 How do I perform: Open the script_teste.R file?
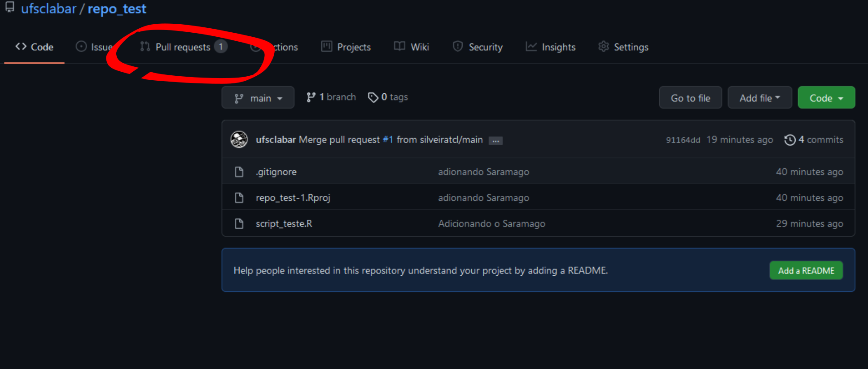pyautogui.click(x=284, y=223)
